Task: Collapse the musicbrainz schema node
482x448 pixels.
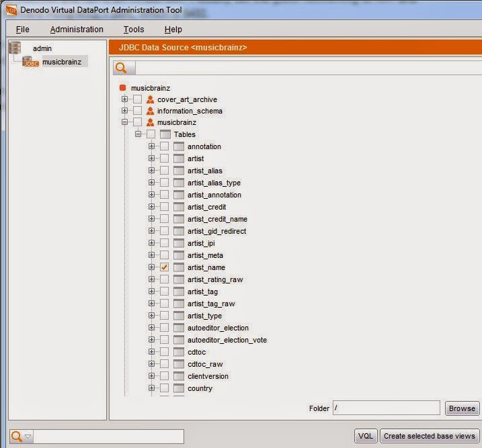Action: tap(124, 122)
